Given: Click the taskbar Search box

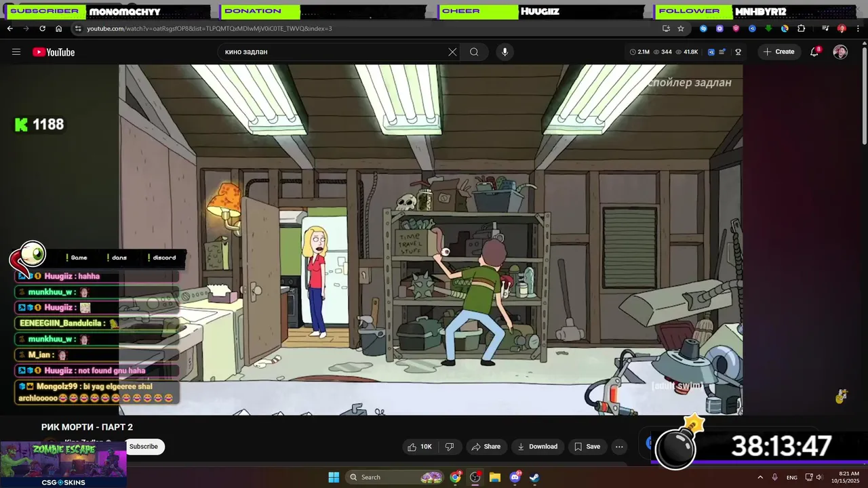Looking at the screenshot, I should (396, 477).
